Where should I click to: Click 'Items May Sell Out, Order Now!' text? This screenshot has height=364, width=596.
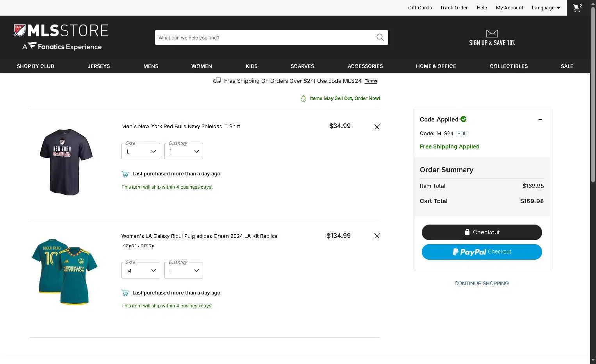(345, 98)
